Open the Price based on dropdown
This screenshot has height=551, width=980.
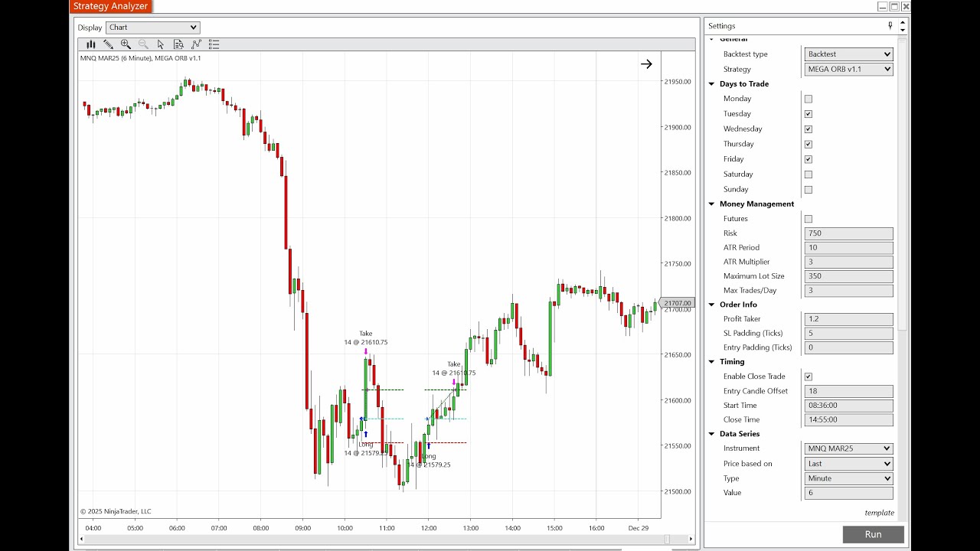click(849, 464)
